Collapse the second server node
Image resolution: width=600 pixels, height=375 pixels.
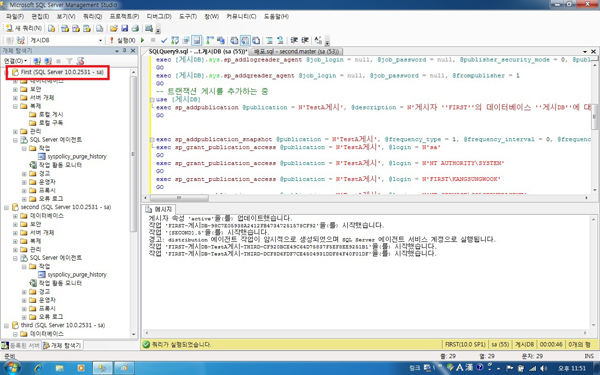[7, 207]
